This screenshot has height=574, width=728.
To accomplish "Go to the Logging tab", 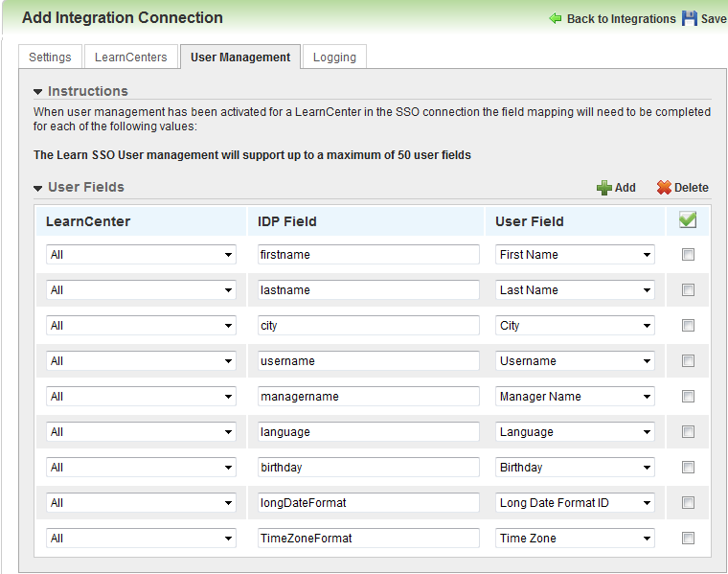I will [x=334, y=57].
